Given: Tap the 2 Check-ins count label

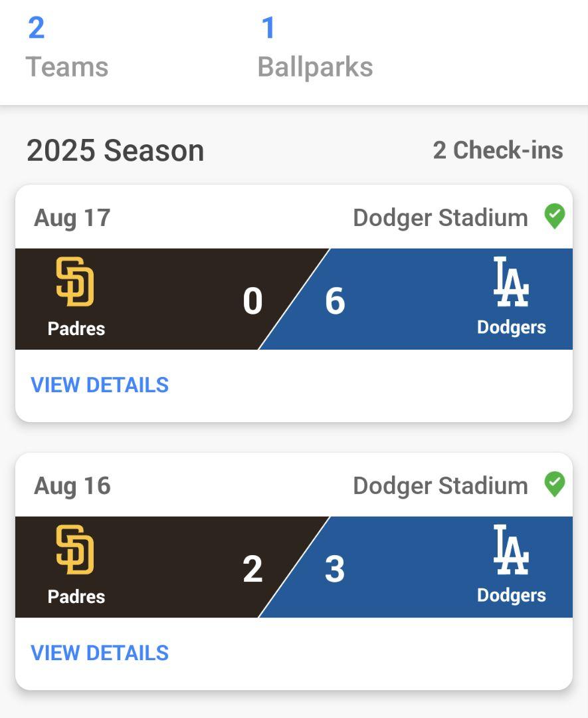Looking at the screenshot, I should coord(498,150).
